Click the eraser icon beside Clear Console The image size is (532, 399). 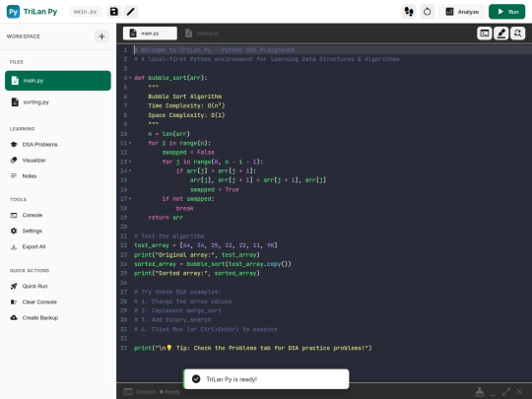pyautogui.click(x=14, y=302)
